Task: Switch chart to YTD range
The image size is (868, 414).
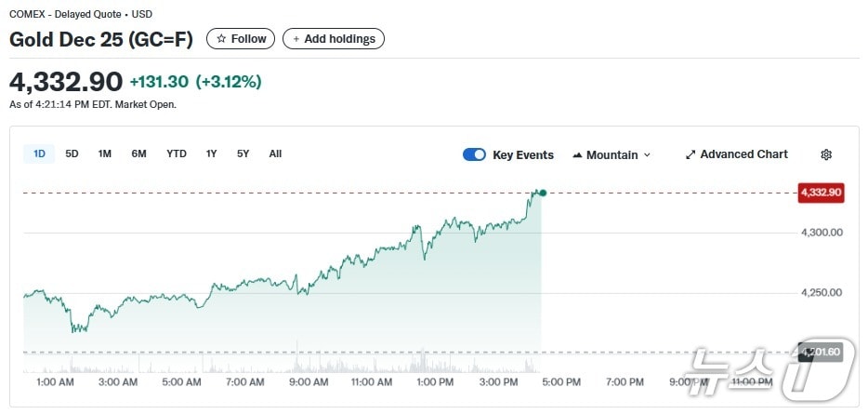Action: coord(177,154)
